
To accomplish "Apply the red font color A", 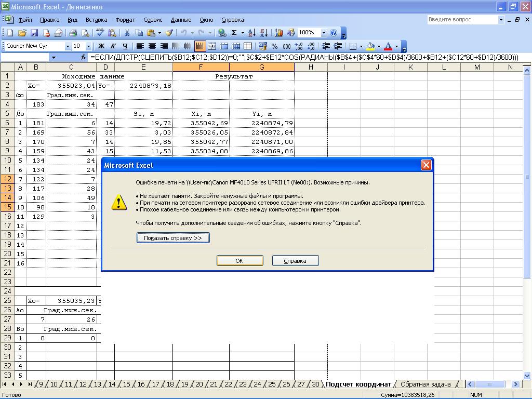I will pyautogui.click(x=389, y=46).
